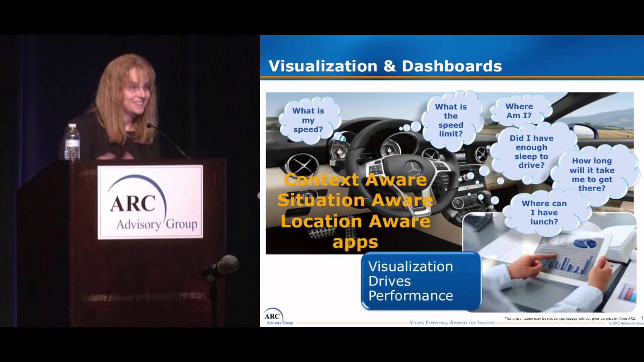Select the tablet chart photo on slide
The height and width of the screenshot is (362, 644).
click(x=549, y=261)
